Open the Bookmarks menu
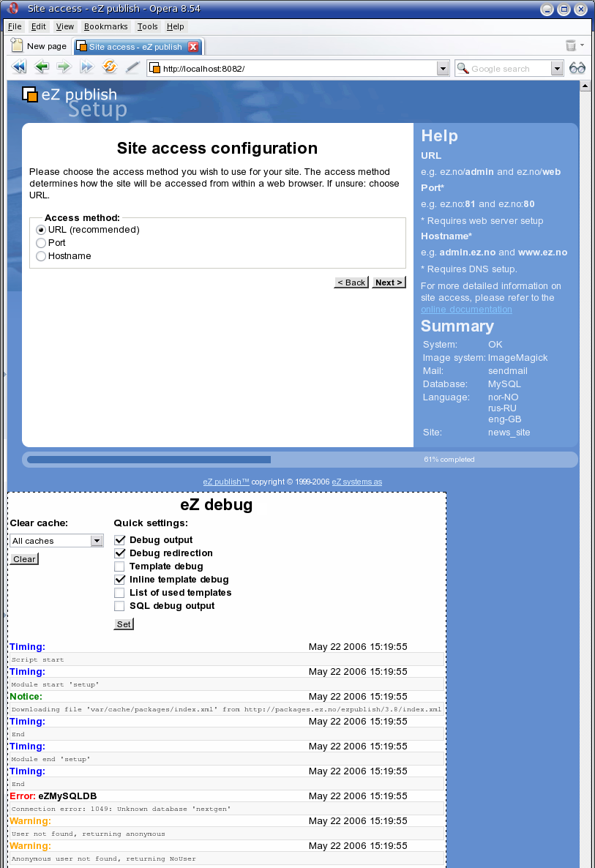 [x=105, y=26]
